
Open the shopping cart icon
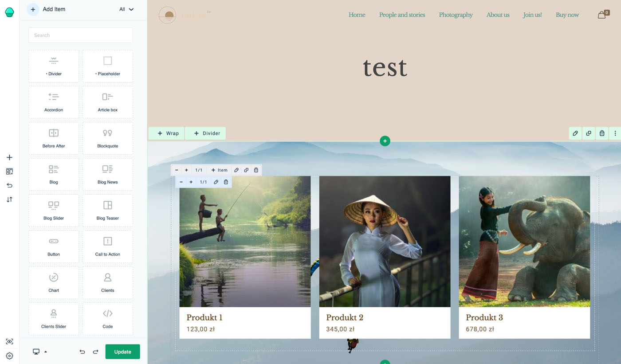click(x=603, y=15)
